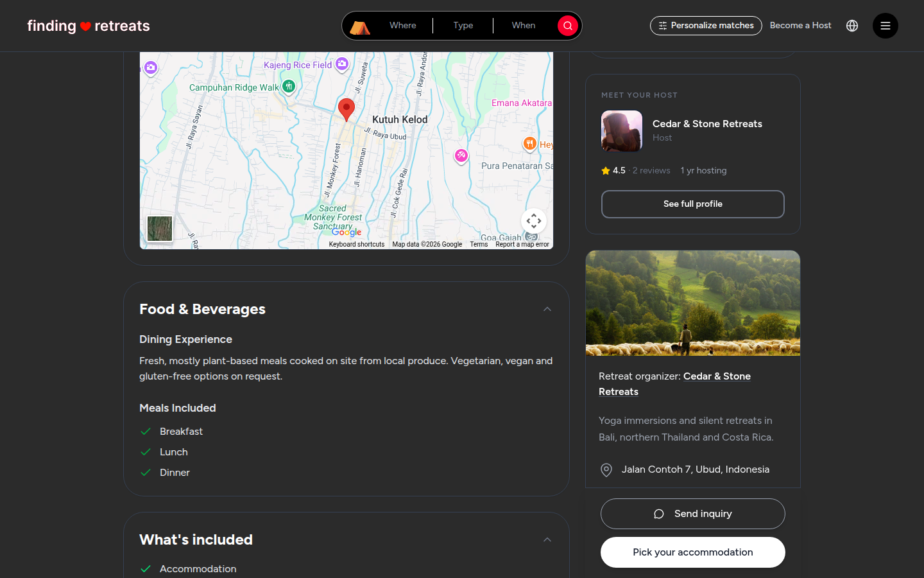Open the language globe icon

pyautogui.click(x=852, y=26)
